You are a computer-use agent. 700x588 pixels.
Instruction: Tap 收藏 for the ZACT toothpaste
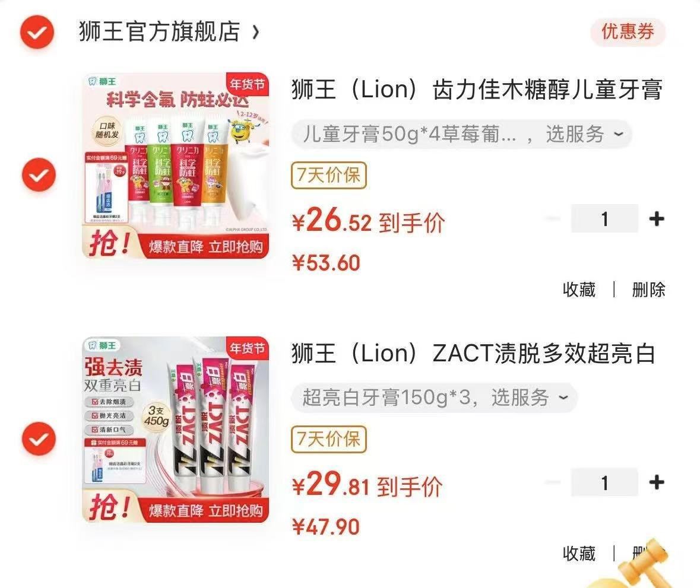[x=579, y=554]
